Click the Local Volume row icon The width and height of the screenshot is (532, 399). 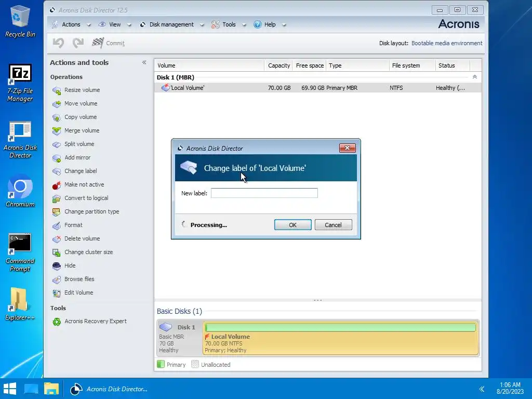[165, 87]
